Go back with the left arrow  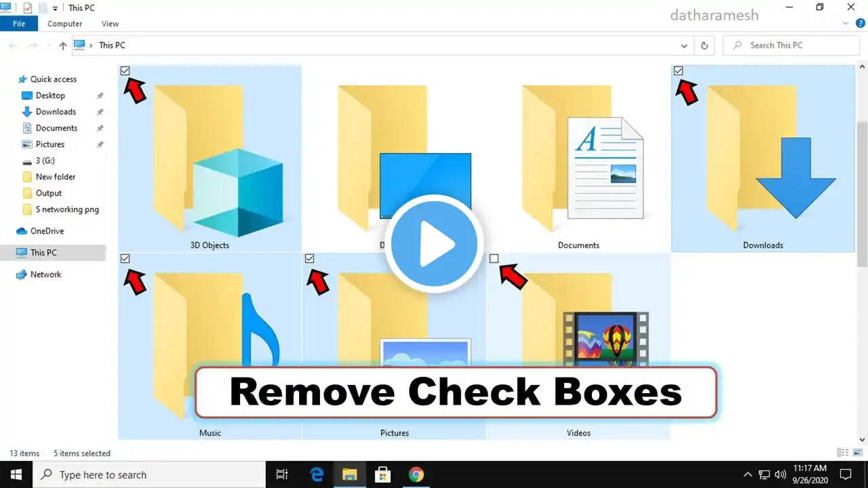(x=13, y=45)
